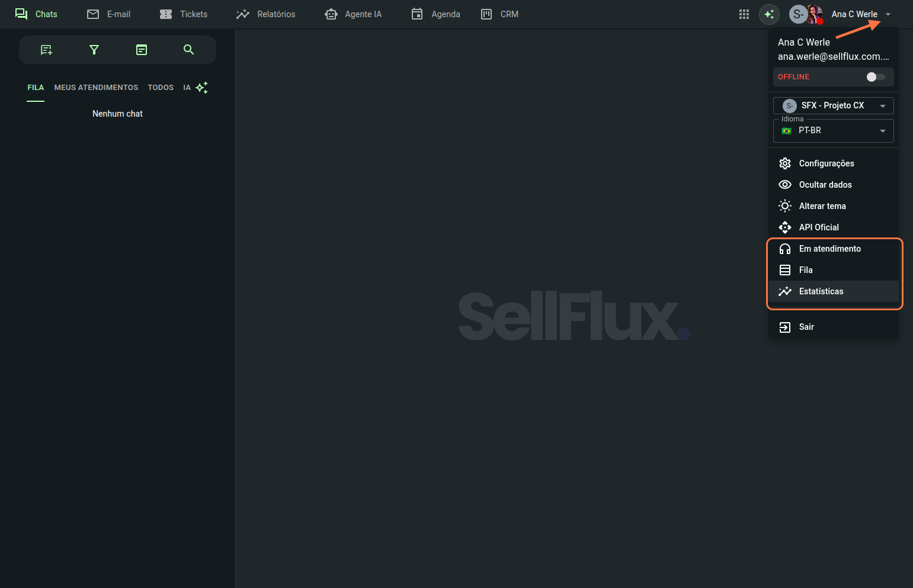The height and width of the screenshot is (588, 913).
Task: Click the API Oficial icon
Action: (x=785, y=227)
